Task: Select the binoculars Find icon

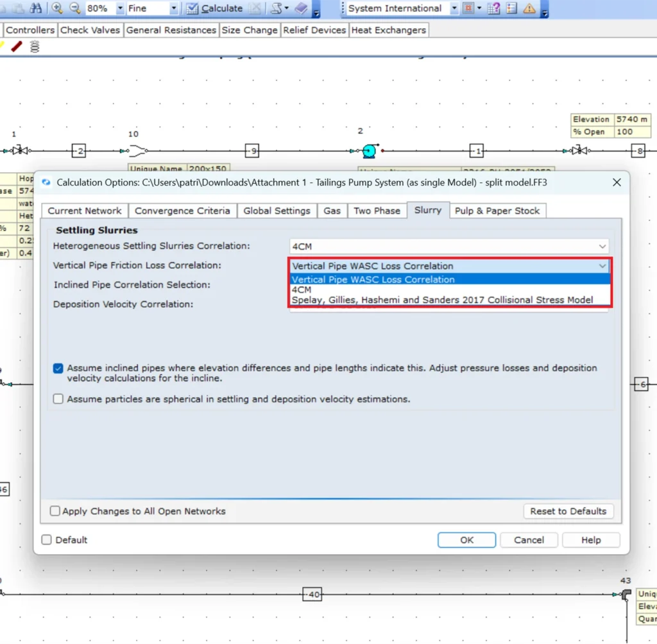Action: click(37, 9)
